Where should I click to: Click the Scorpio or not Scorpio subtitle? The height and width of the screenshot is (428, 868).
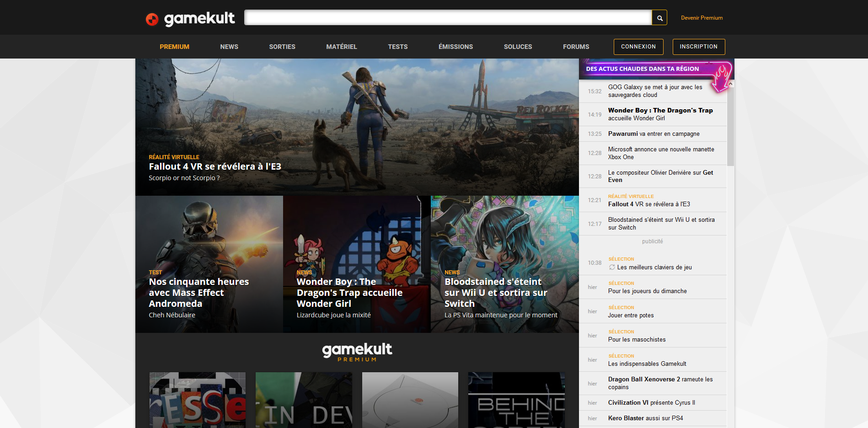tap(184, 178)
